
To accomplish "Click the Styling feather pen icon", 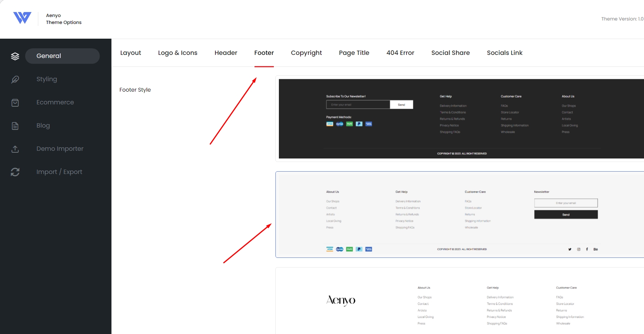I will [15, 79].
